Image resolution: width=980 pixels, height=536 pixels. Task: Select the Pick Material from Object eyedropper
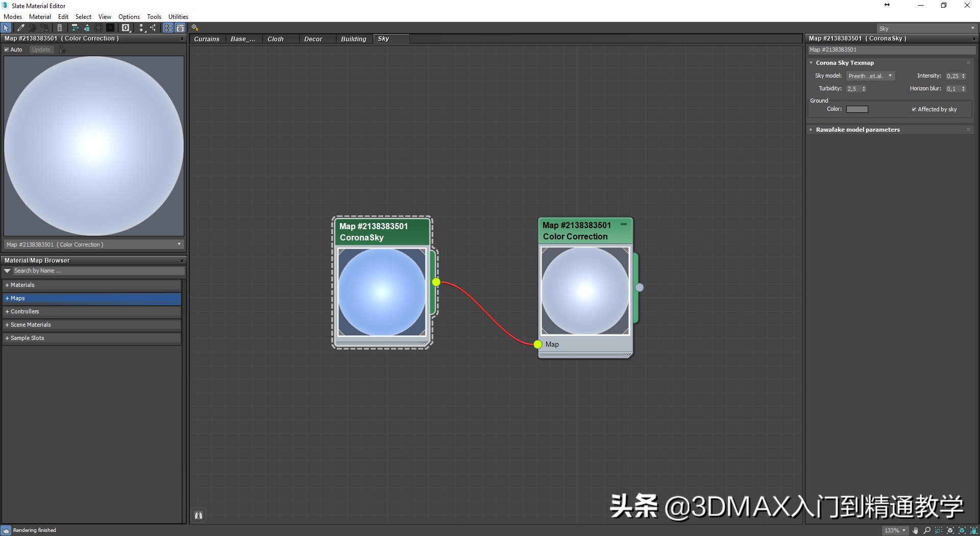point(20,28)
